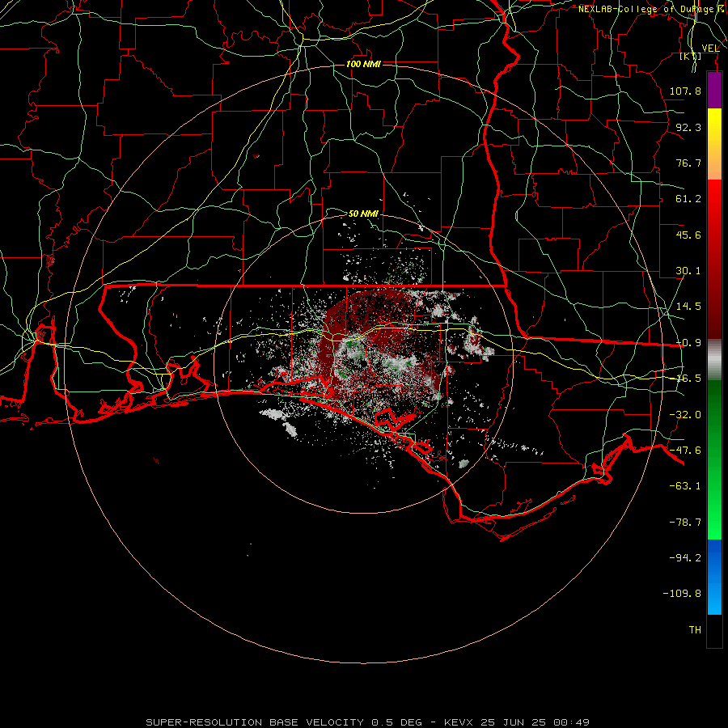Click the [KT] units label
The width and height of the screenshot is (728, 728).
[x=691, y=56]
